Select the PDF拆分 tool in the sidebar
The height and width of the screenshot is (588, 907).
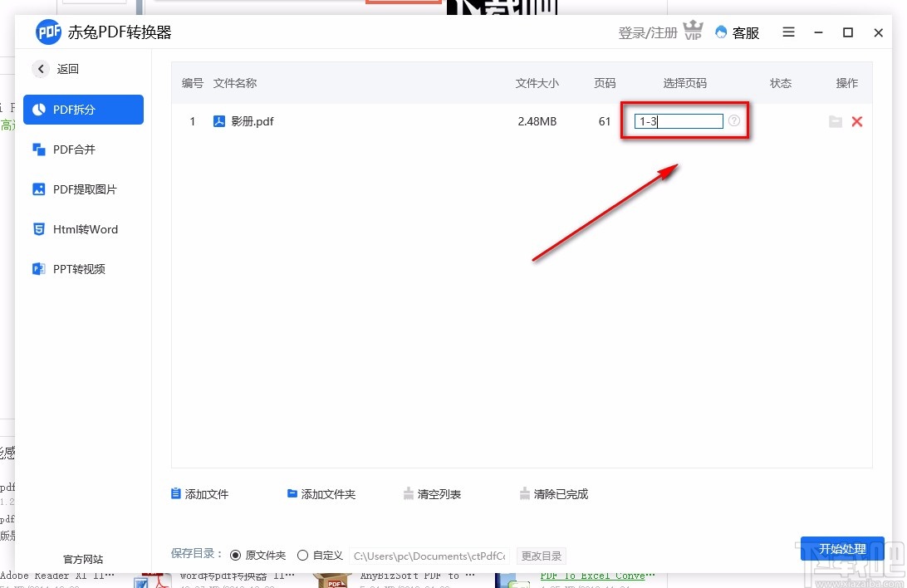tap(83, 109)
